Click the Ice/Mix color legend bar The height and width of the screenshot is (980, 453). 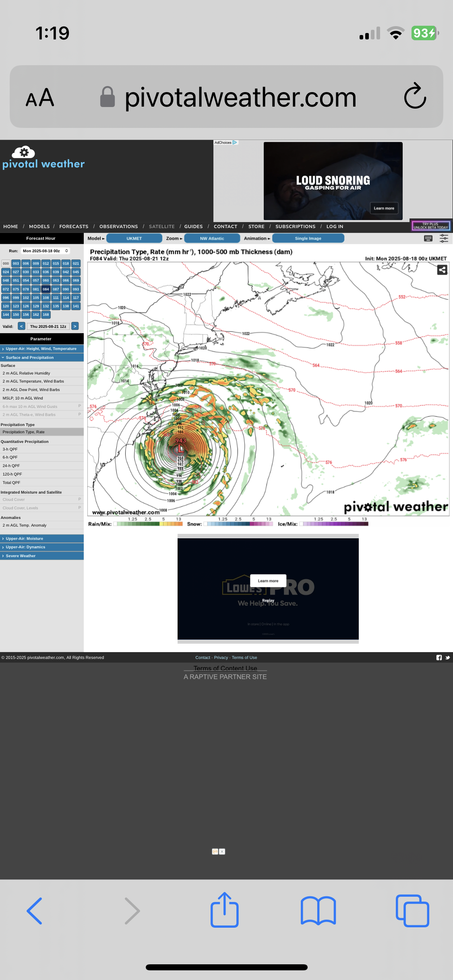[334, 524]
